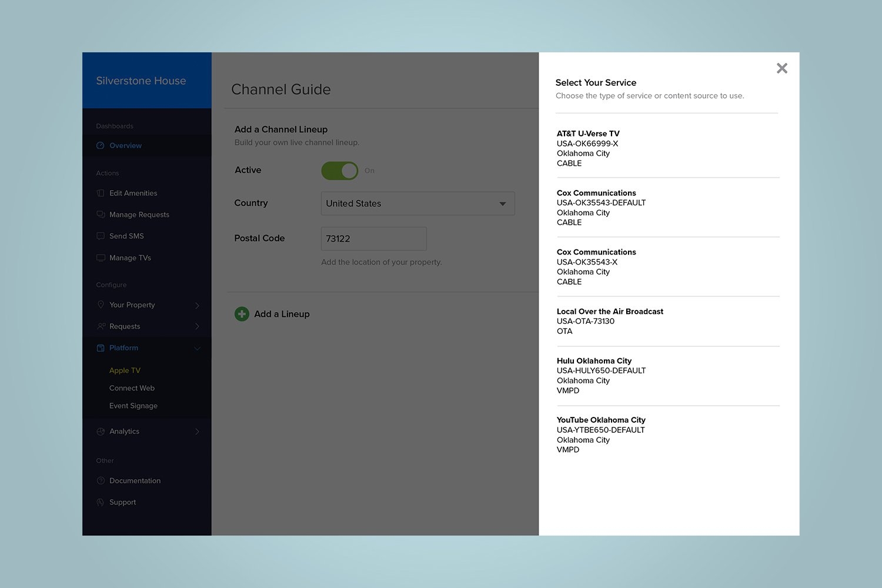Click the Send SMS icon

pyautogui.click(x=101, y=236)
